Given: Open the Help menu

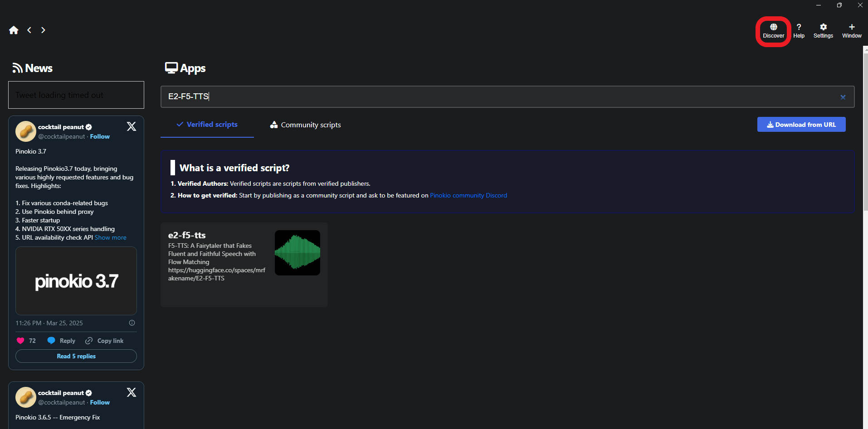Looking at the screenshot, I should pos(799,31).
